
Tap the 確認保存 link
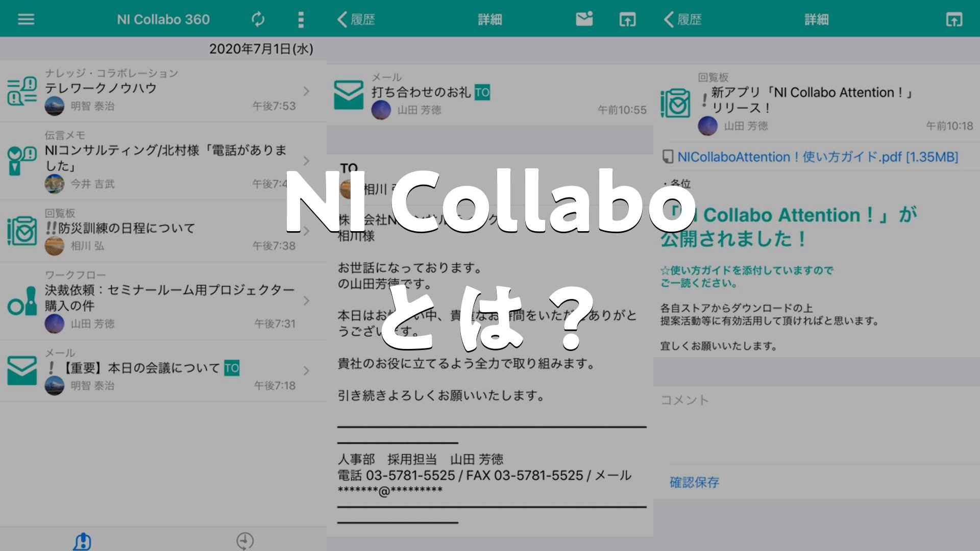click(x=694, y=482)
